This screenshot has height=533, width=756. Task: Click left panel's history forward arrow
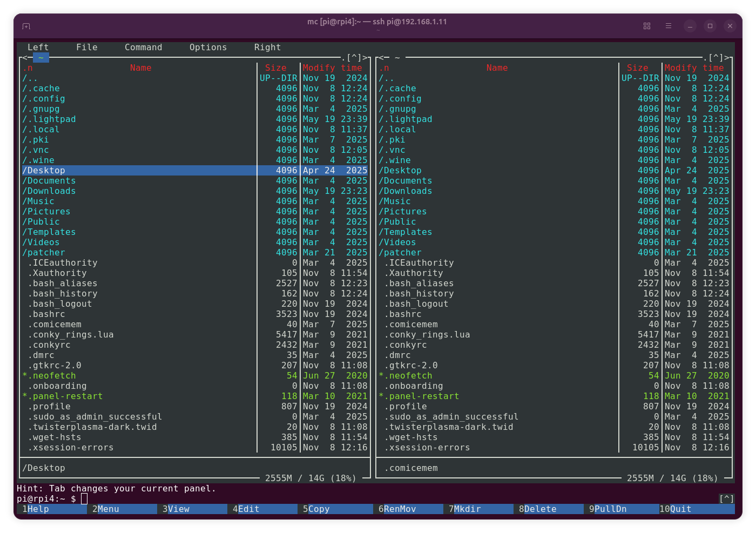coord(364,58)
